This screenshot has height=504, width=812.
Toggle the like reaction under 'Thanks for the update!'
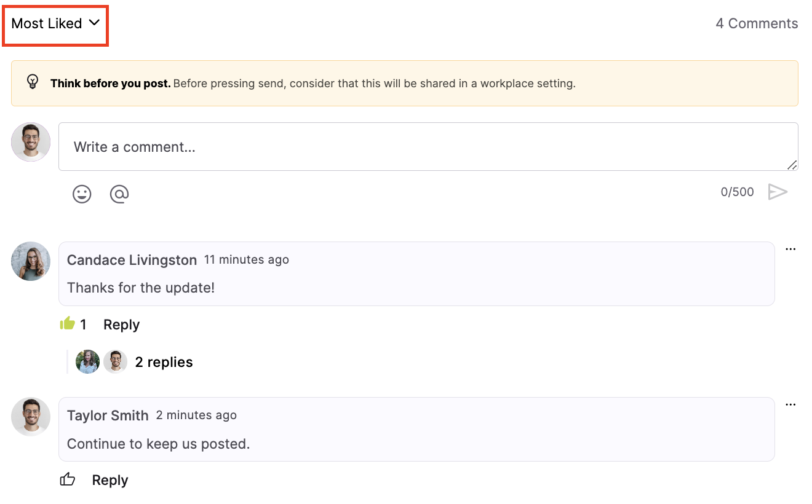68,323
